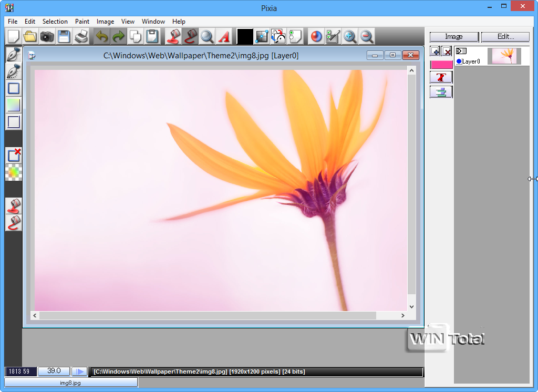Open the Selection menu

[55, 22]
